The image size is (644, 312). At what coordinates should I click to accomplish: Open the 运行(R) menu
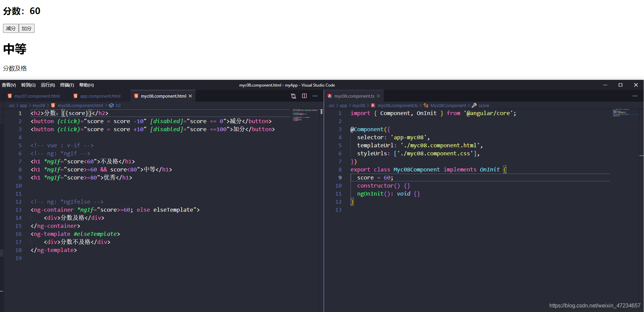click(48, 85)
